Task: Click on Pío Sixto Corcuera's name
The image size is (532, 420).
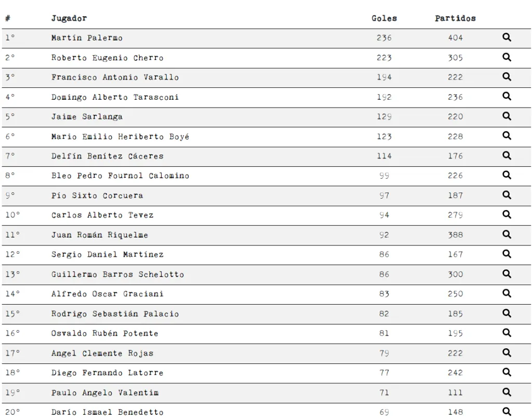Action: (97, 195)
